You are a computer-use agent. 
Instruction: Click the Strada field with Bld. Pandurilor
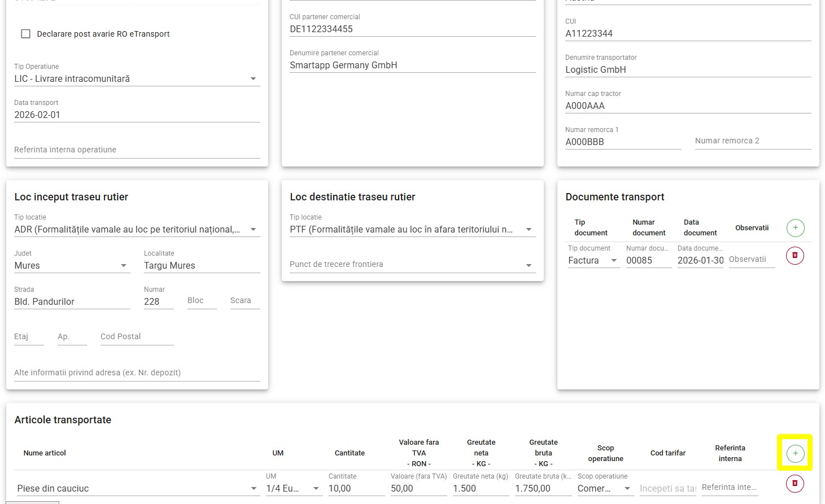tap(72, 302)
